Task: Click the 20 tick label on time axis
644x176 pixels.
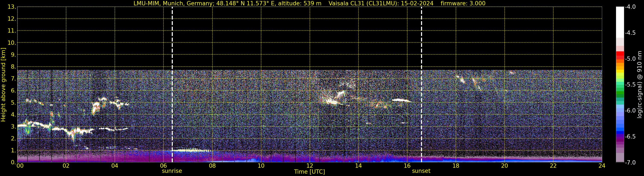Action: 505,166
